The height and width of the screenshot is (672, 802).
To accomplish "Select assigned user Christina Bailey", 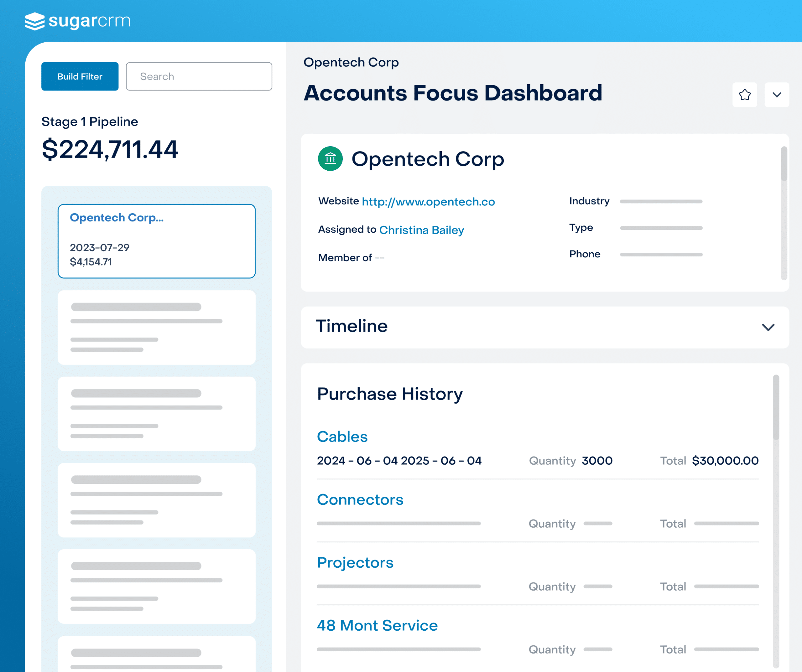I will [421, 230].
